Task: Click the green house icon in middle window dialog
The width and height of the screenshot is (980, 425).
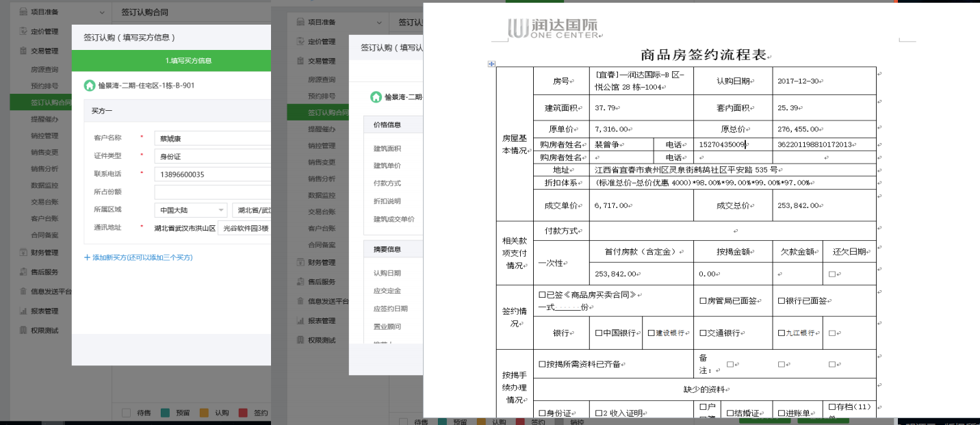Action: (376, 97)
